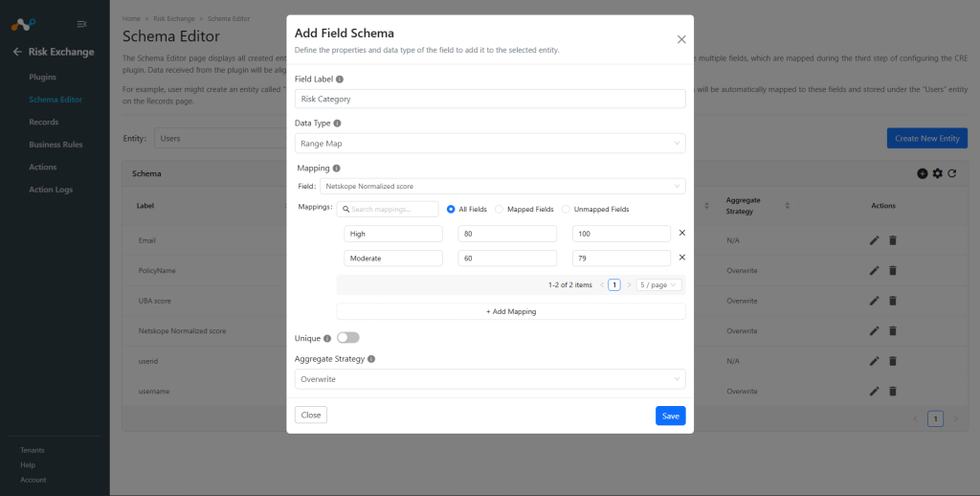Click info icon next to Data Type
Image resolution: width=980 pixels, height=496 pixels.
pos(337,124)
